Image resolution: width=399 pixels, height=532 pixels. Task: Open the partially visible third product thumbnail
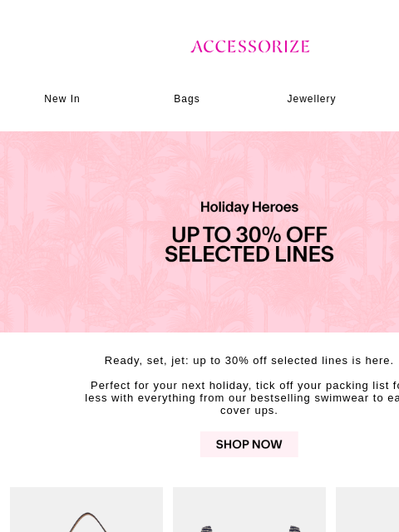point(367,510)
